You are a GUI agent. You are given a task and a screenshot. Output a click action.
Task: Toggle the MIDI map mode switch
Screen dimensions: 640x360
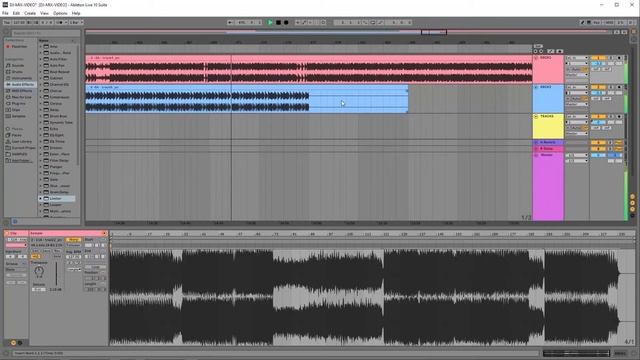[x=609, y=22]
